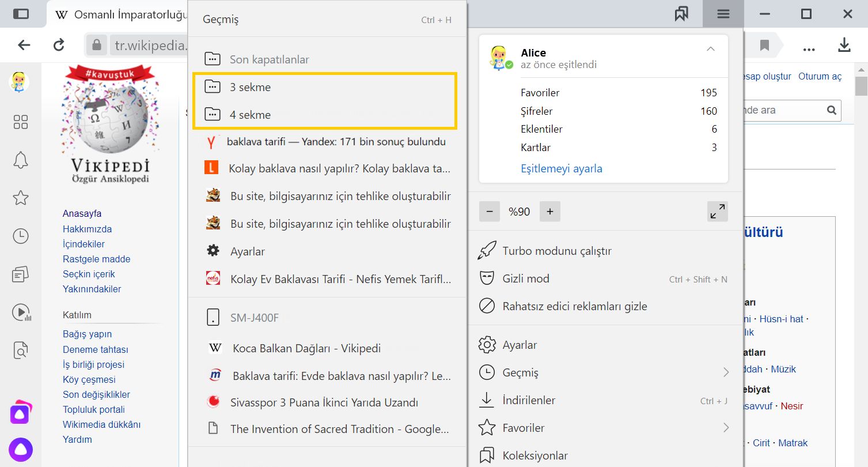The height and width of the screenshot is (467, 868).
Task: Open Kolay Ev Baklavası Tarifi entry
Action: pos(327,279)
